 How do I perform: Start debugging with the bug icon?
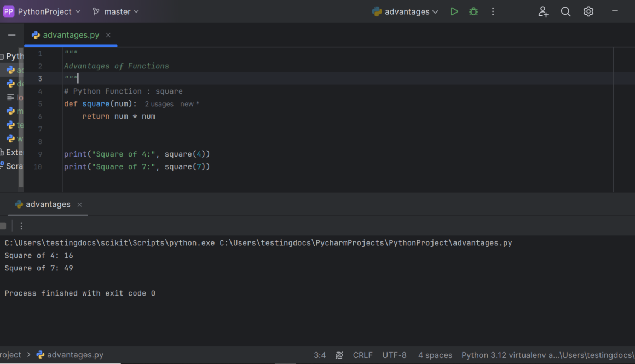click(474, 11)
